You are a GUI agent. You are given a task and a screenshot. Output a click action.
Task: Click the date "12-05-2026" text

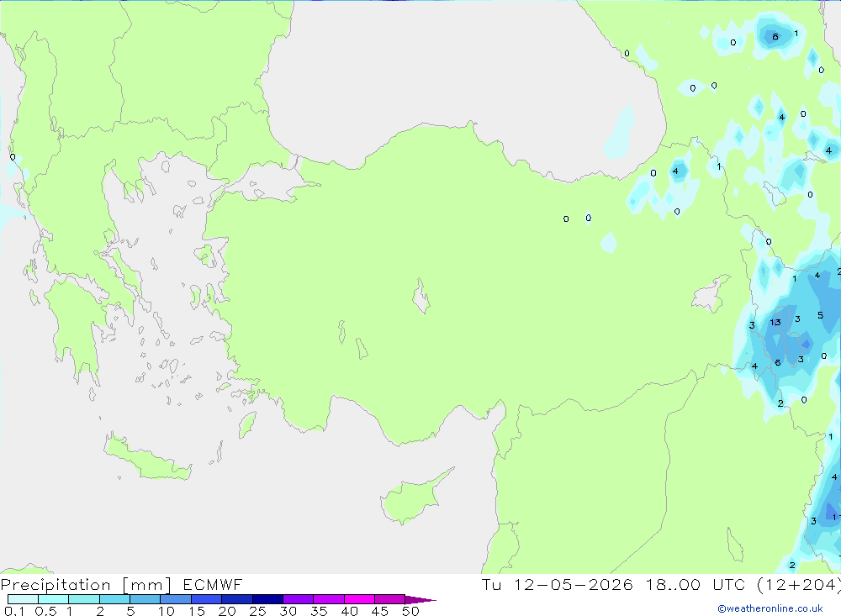point(573,584)
